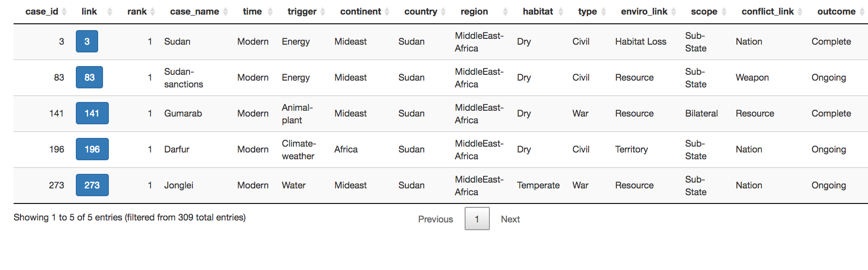Click habitat column sort arrows
Viewport: 868px width, 270px height.
click(x=561, y=12)
